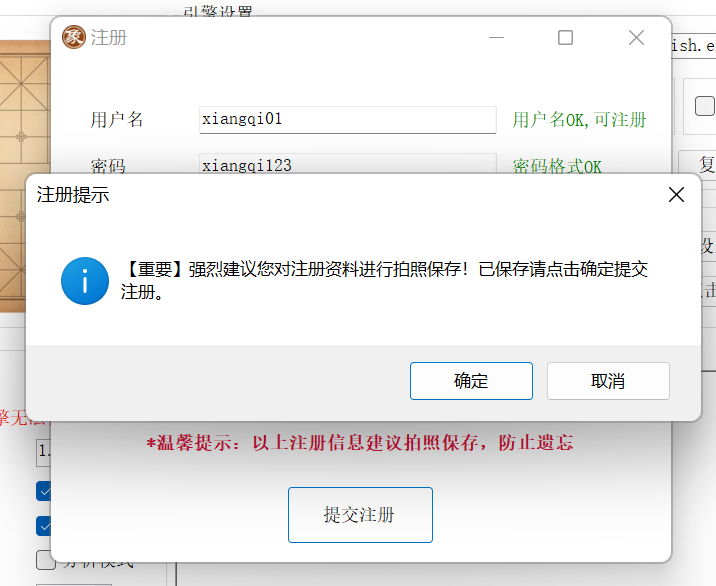Uncheck the checked box directly above 分析模式
The width and height of the screenshot is (716, 586).
pos(45,525)
